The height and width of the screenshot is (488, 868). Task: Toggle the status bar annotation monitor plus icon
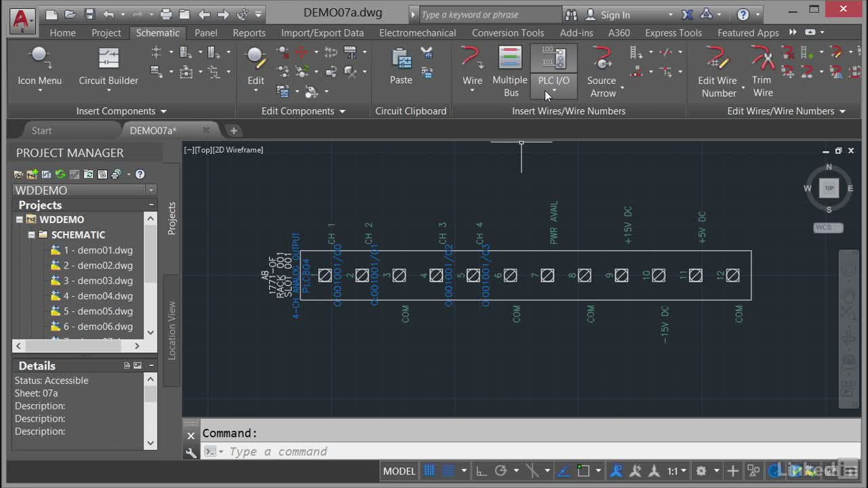coord(733,470)
